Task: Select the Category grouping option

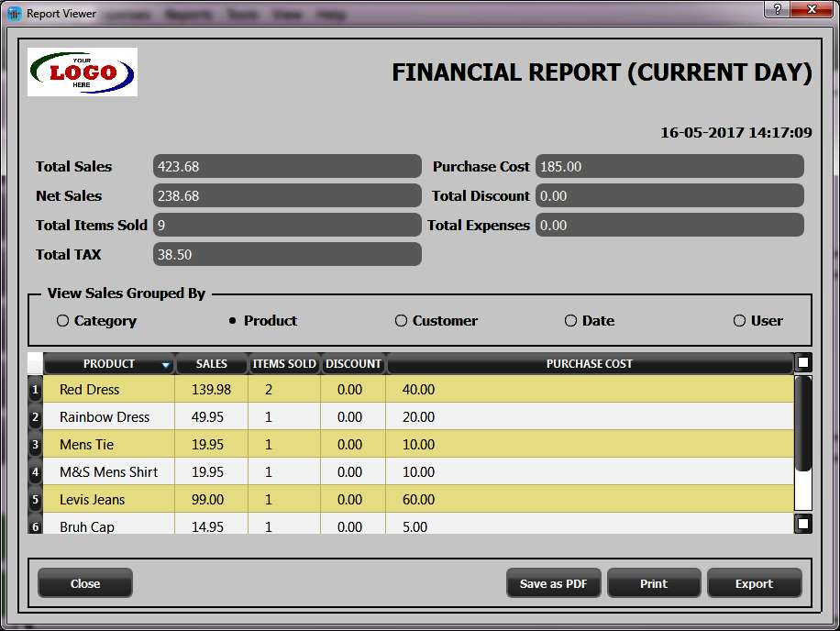Action: [64, 320]
